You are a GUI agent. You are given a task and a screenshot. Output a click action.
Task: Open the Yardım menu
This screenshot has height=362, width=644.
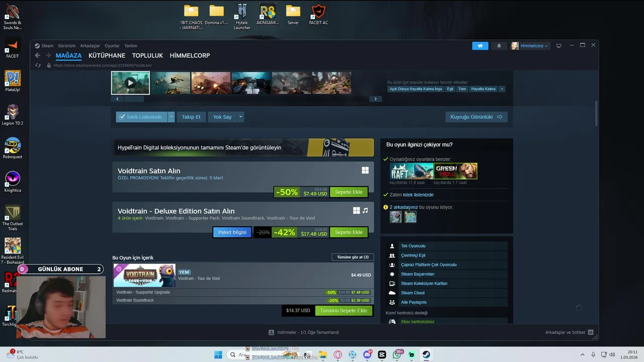point(131,46)
